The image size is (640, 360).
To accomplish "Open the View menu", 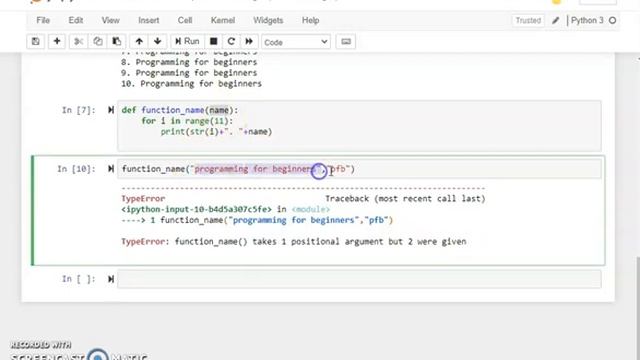I will pos(111,20).
